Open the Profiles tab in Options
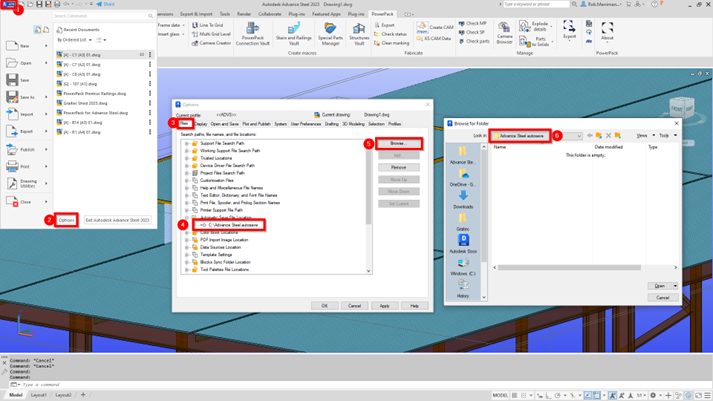The height and width of the screenshot is (401, 713). click(x=395, y=124)
